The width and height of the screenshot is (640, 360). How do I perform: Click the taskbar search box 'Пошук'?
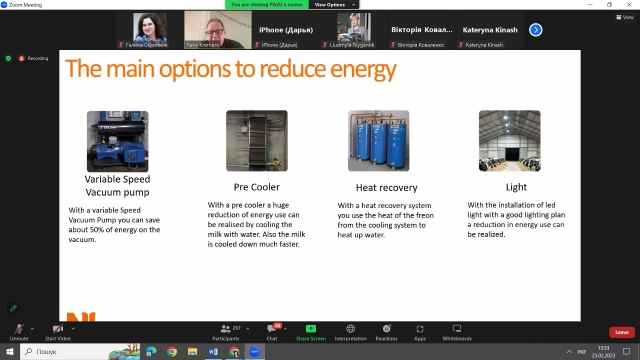point(80,351)
